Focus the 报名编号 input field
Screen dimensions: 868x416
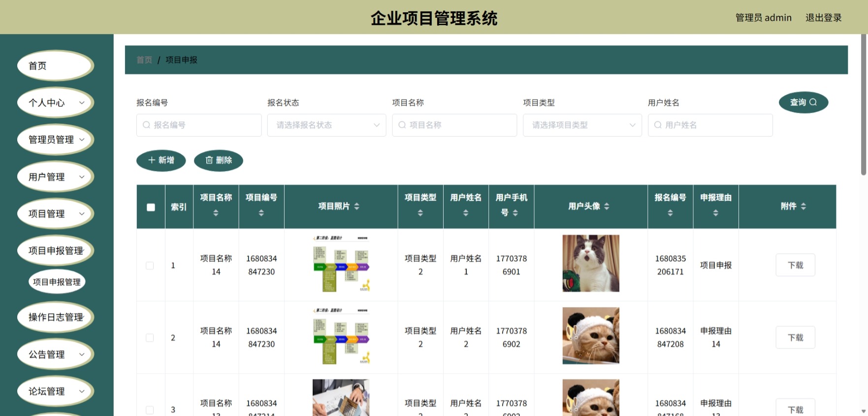pyautogui.click(x=199, y=125)
